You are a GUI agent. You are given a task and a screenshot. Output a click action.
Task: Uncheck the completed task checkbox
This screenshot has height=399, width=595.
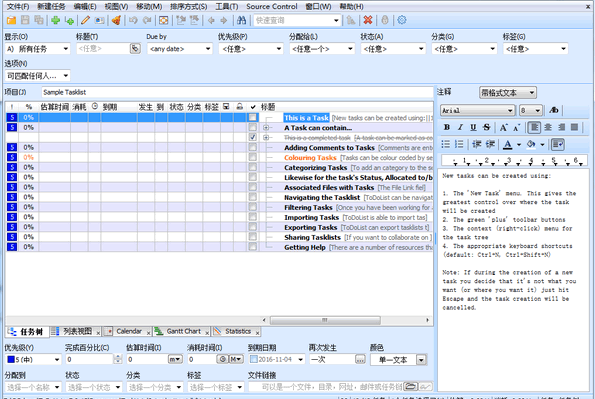coord(252,137)
